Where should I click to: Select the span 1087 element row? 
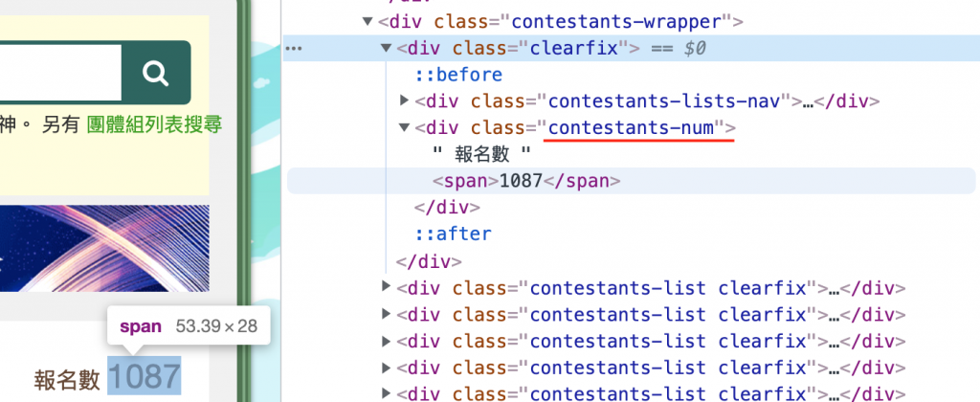click(x=632, y=181)
